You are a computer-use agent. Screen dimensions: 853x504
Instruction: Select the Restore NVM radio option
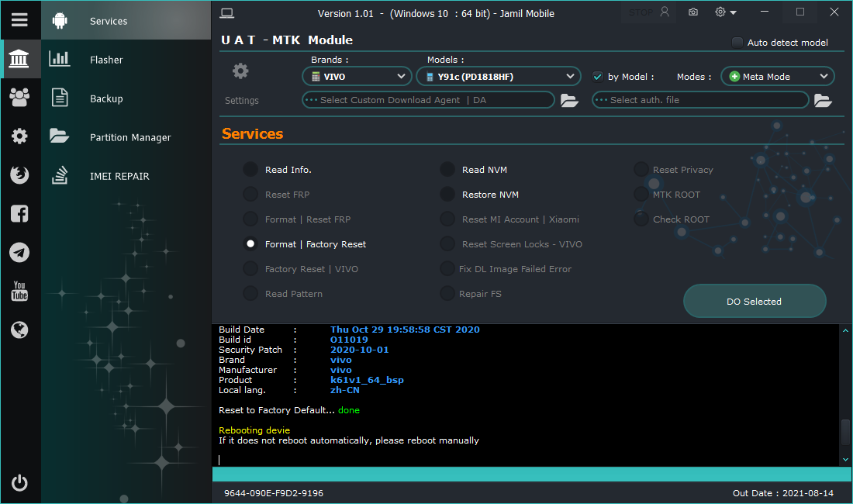(x=447, y=195)
